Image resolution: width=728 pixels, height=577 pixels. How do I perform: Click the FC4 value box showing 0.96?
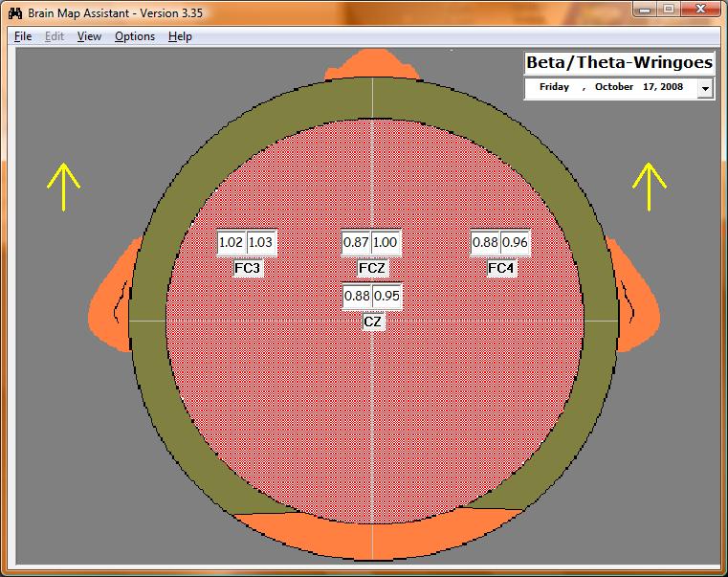click(516, 243)
